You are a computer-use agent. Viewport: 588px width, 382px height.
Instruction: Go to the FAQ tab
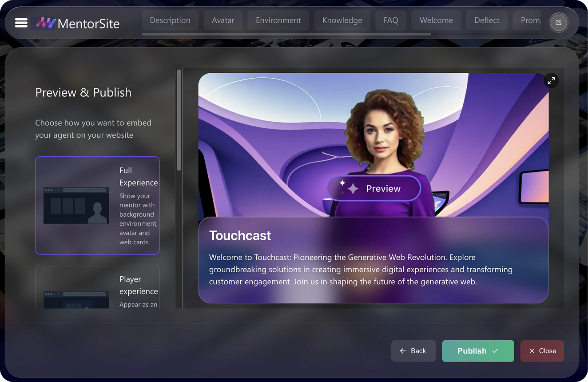coord(391,20)
